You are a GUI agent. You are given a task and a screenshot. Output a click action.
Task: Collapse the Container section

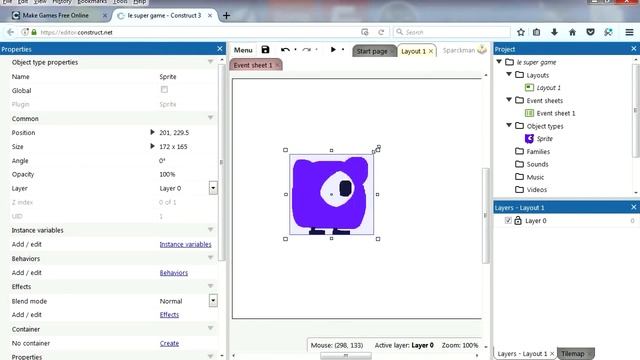click(210, 329)
